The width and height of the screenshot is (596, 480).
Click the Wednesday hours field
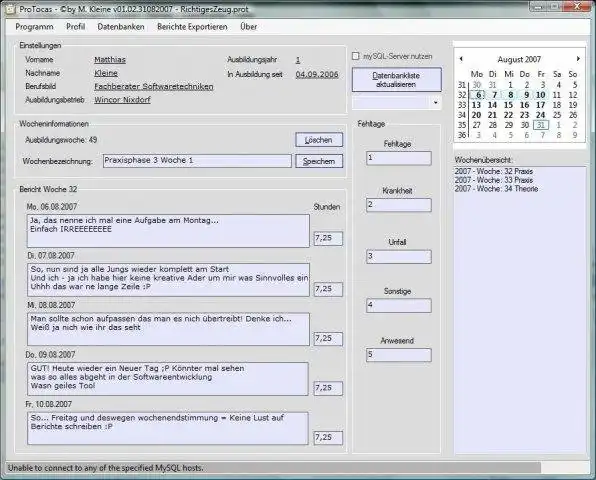[x=328, y=339]
